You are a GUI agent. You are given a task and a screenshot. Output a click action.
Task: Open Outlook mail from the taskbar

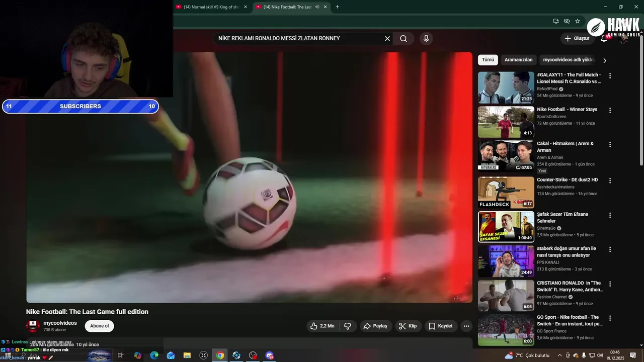click(171, 355)
